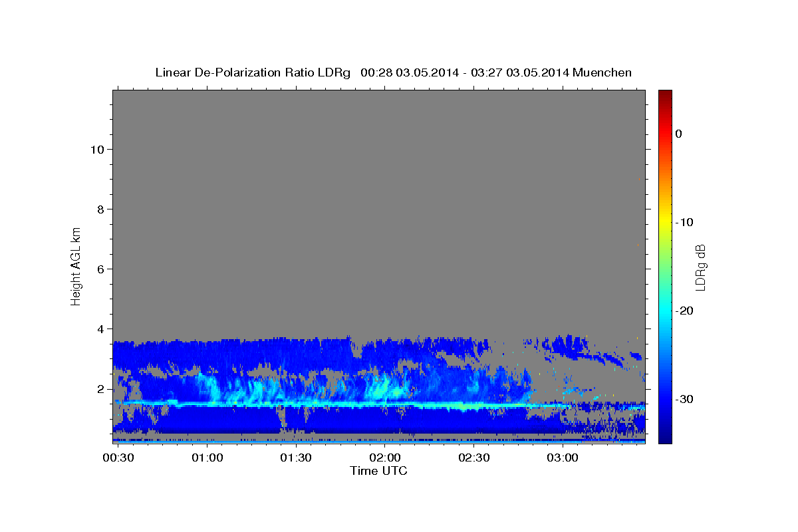
Task: Click the '01:00' time tick label
Action: point(207,458)
